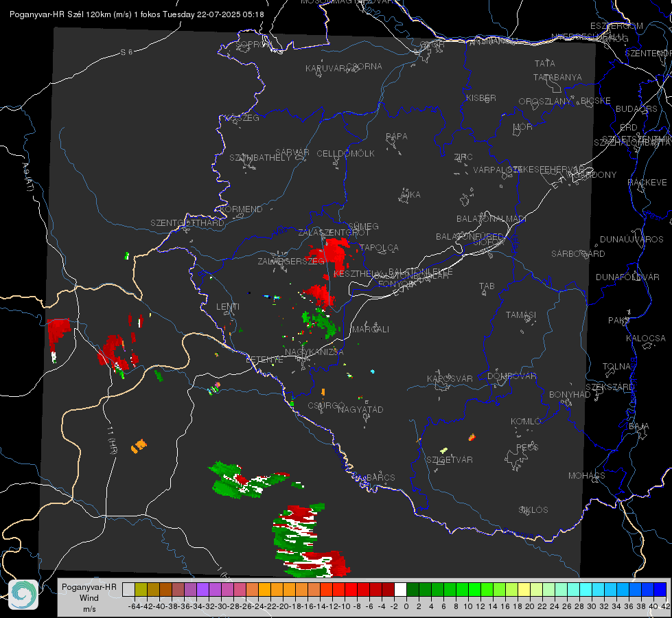
Task: Click the Poganyvar-HR Wind m/s legend label
Action: pos(89,598)
